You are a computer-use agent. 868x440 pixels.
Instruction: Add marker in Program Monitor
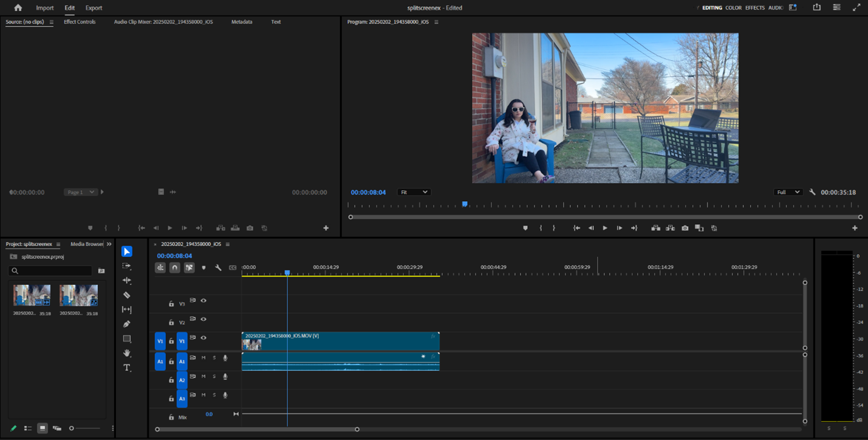(x=525, y=228)
